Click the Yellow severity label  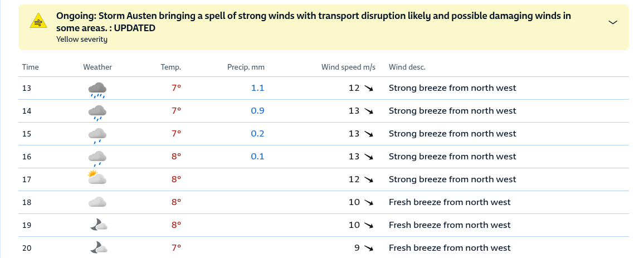[82, 40]
